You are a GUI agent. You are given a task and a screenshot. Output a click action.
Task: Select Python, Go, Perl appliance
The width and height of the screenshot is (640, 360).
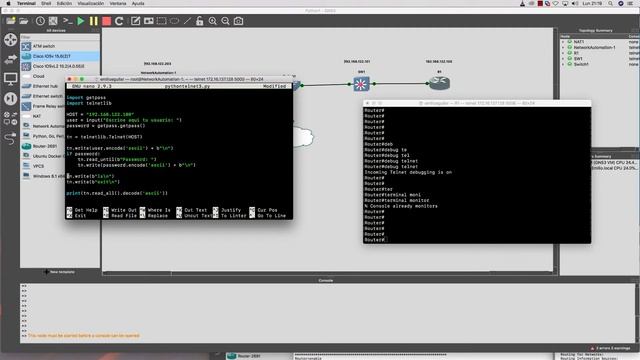44,136
